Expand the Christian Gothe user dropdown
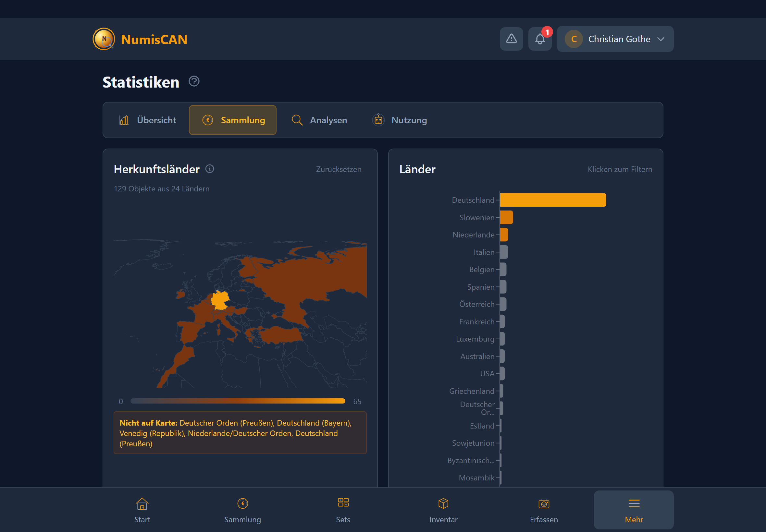 [615, 39]
